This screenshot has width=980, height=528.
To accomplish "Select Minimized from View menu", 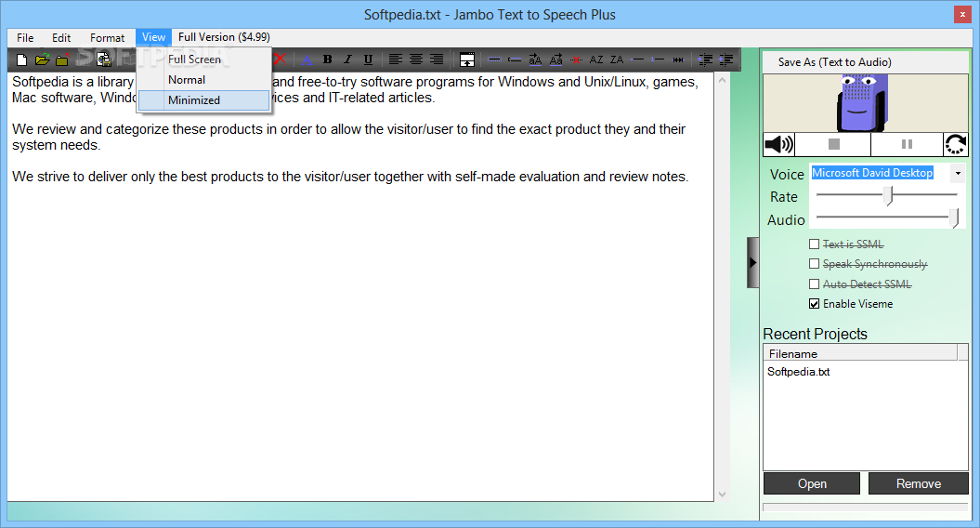I will [203, 100].
